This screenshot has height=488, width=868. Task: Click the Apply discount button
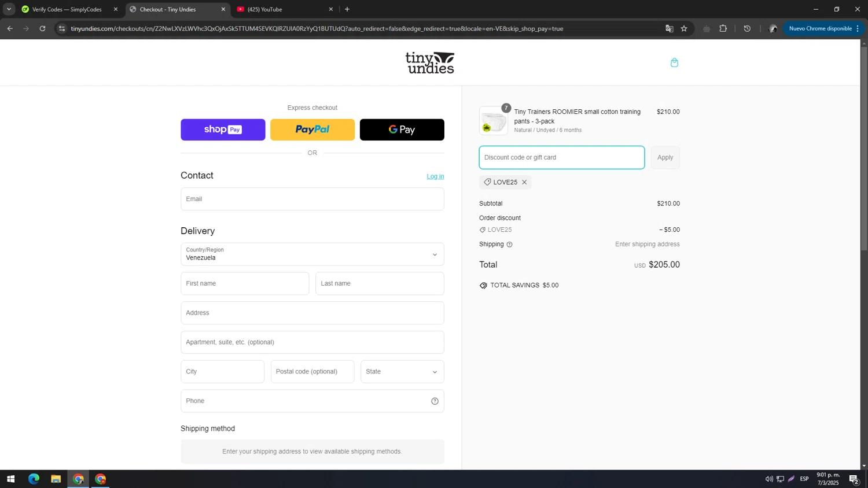tap(665, 157)
